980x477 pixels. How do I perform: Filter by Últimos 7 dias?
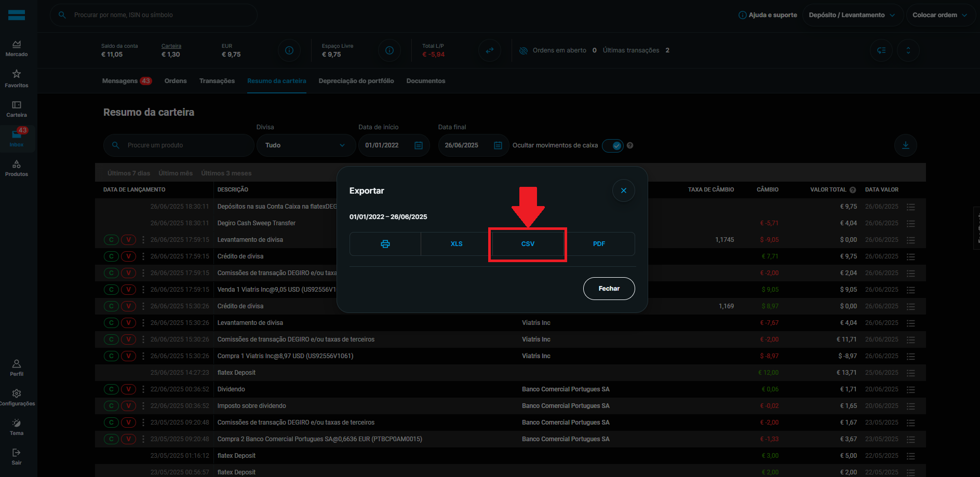click(129, 173)
